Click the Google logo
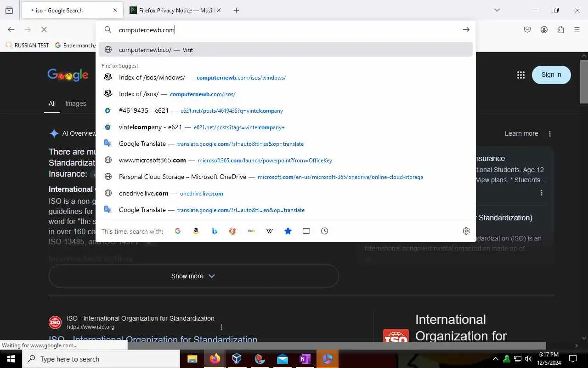The width and height of the screenshot is (588, 368). pyautogui.click(x=68, y=75)
